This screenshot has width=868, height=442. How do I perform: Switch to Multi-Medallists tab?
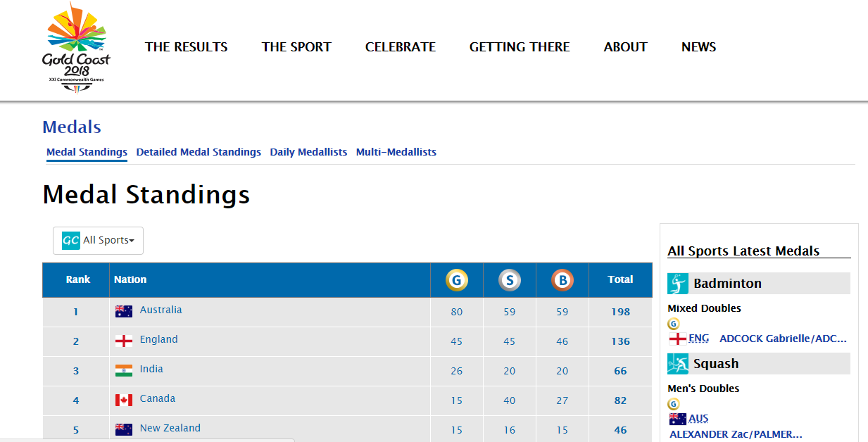tap(396, 152)
